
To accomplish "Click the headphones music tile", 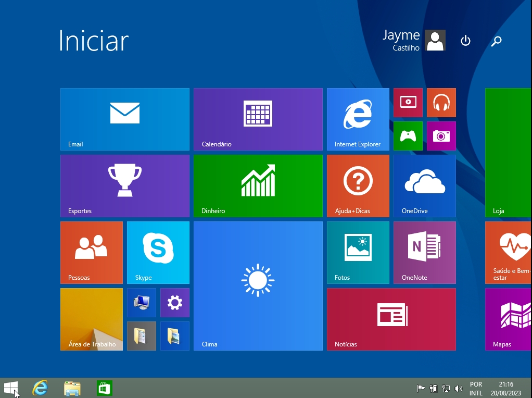I will (x=441, y=103).
